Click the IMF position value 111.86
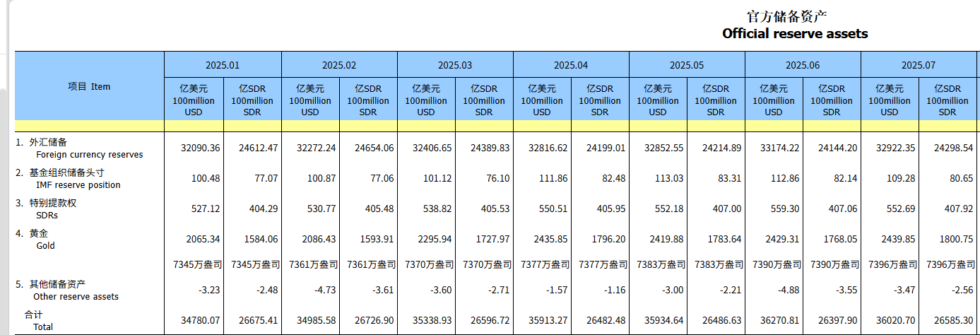The height and width of the screenshot is (335, 980). pos(548,179)
